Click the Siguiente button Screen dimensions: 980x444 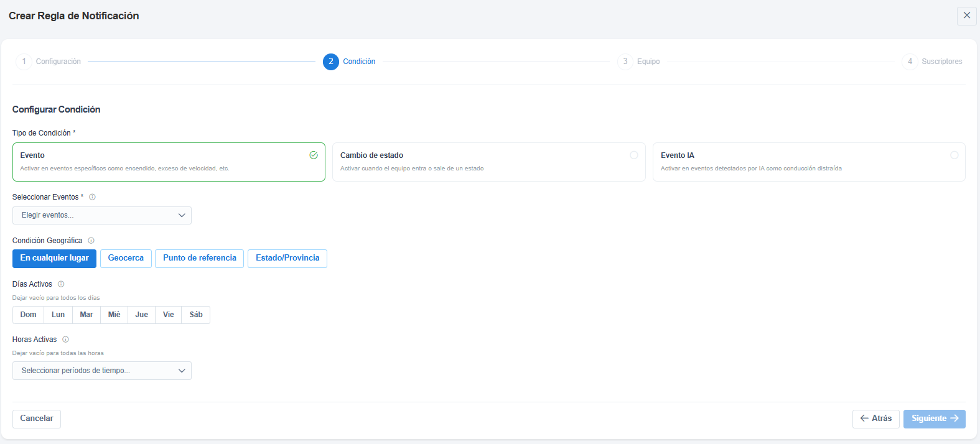coord(935,419)
